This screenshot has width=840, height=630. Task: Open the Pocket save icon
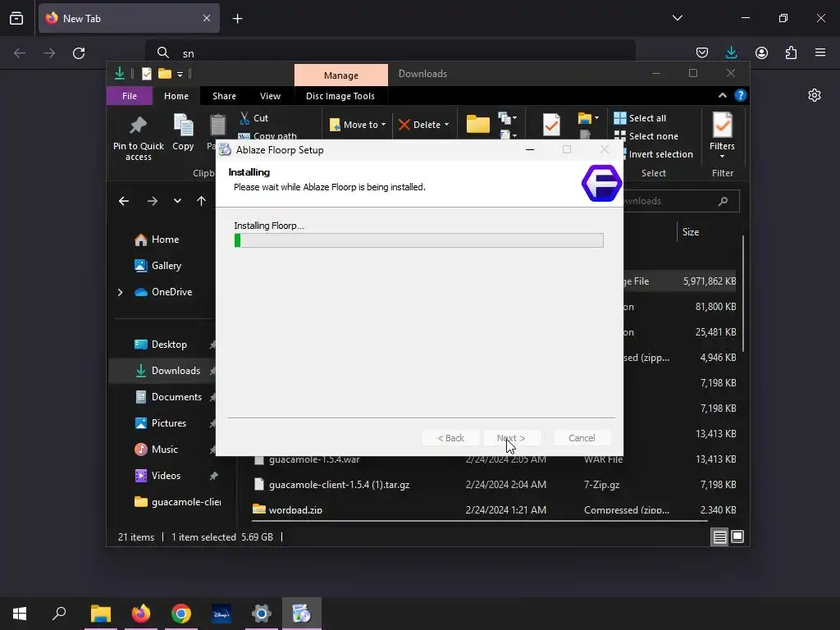point(702,52)
